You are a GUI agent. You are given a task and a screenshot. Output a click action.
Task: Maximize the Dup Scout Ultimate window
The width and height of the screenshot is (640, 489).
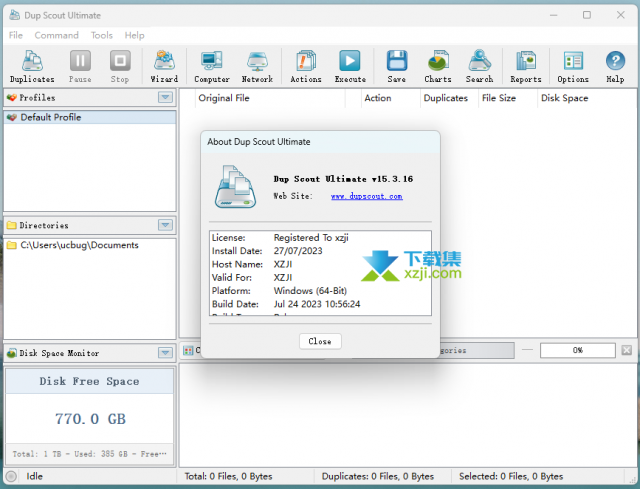pyautogui.click(x=587, y=15)
